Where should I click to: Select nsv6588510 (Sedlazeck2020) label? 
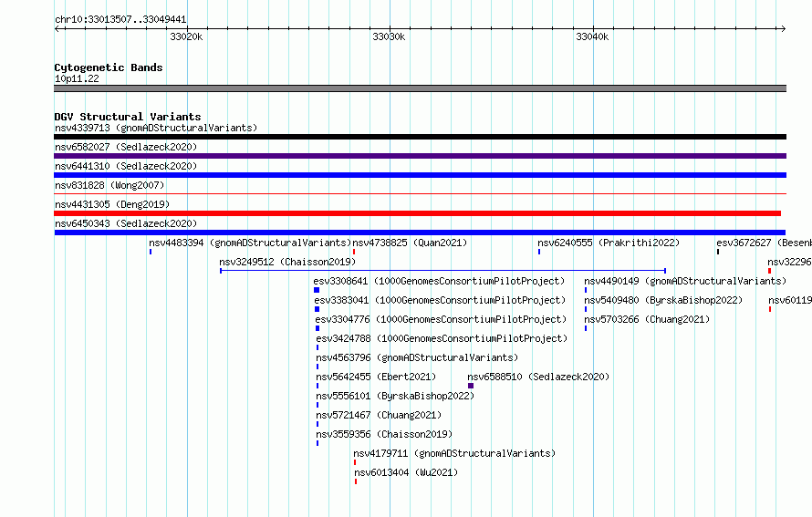[538, 377]
